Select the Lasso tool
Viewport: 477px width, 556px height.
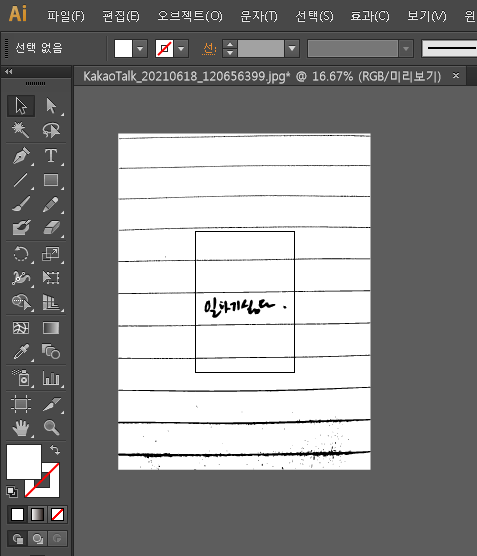click(x=51, y=130)
